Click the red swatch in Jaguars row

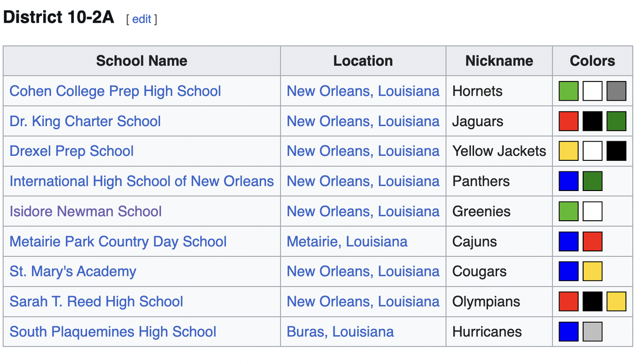(569, 121)
